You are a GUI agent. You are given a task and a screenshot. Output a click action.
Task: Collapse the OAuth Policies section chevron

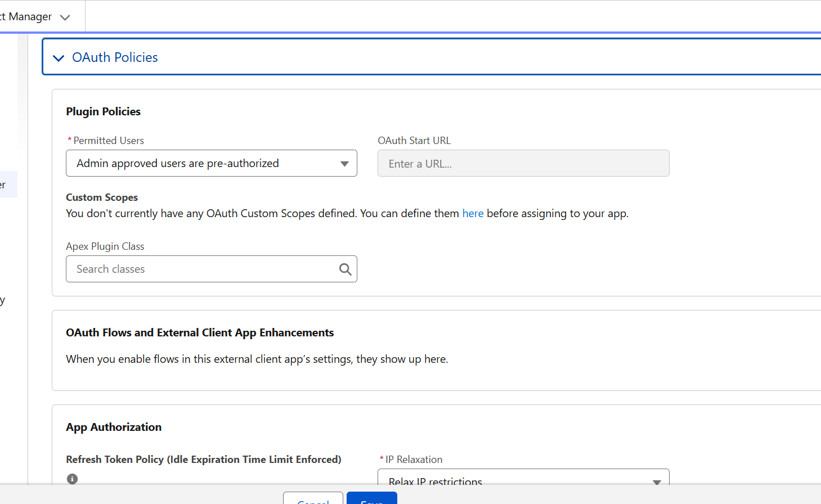point(59,58)
